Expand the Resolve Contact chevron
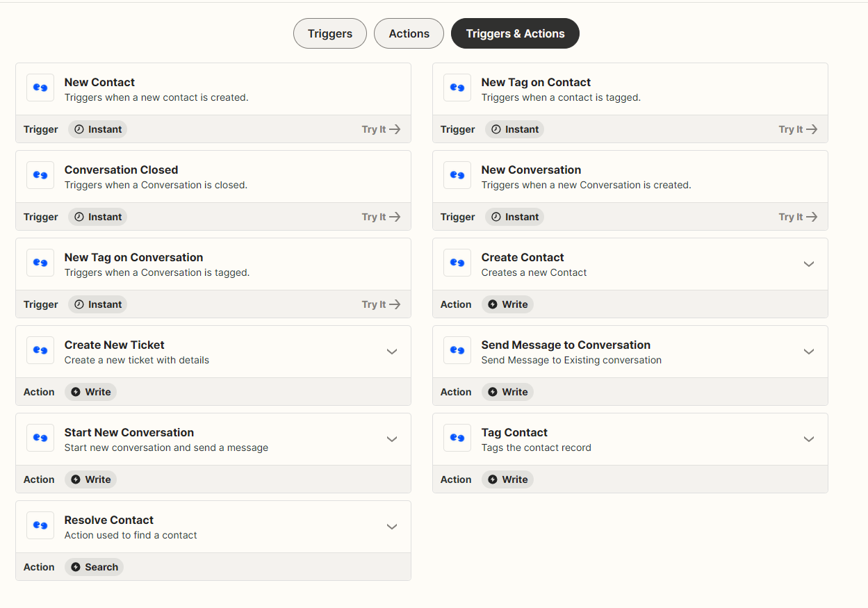The height and width of the screenshot is (608, 868). 391,527
